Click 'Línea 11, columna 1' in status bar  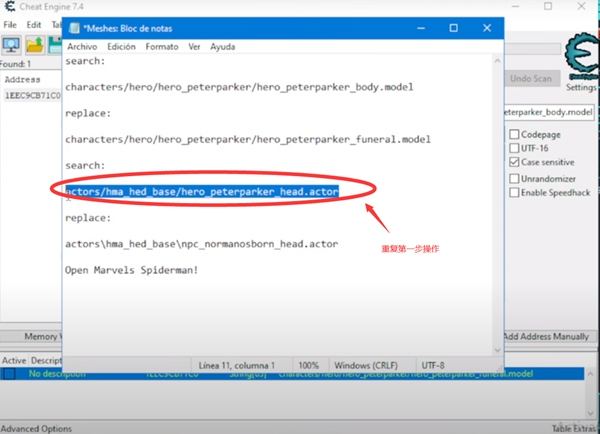(236, 365)
